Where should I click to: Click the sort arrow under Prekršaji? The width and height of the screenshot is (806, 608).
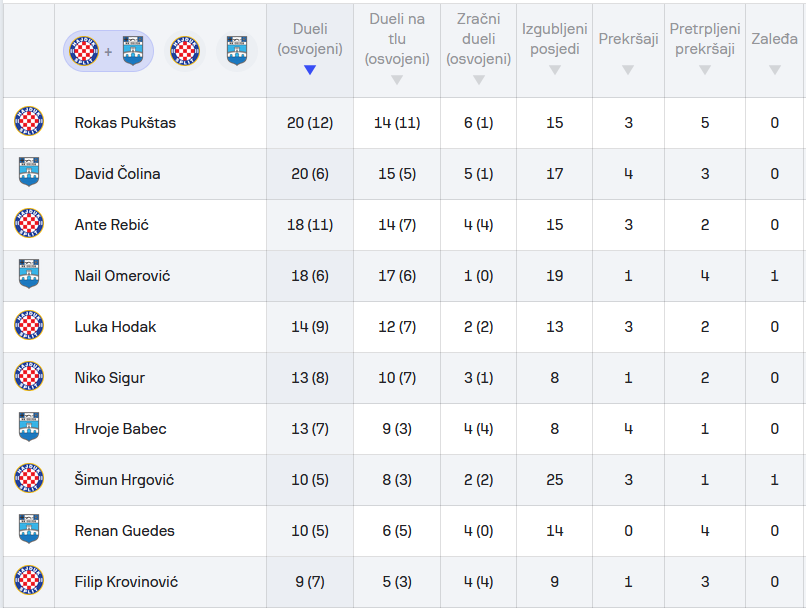[628, 70]
